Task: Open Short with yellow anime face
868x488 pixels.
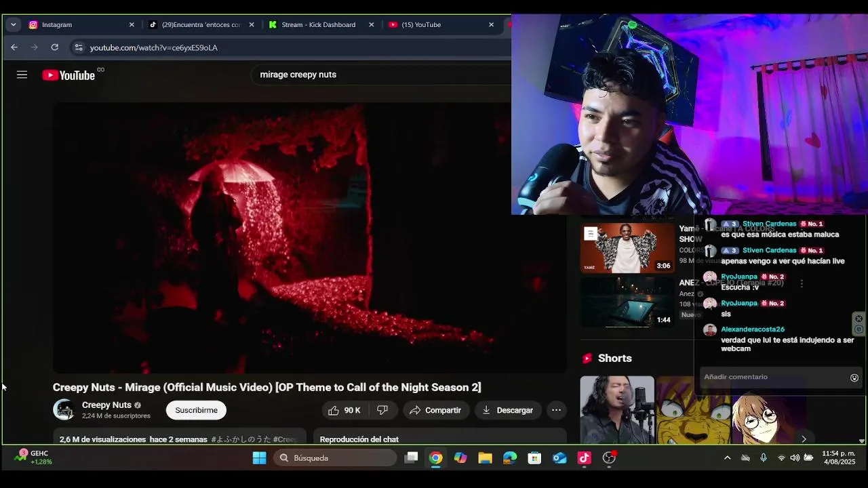Action: click(693, 409)
